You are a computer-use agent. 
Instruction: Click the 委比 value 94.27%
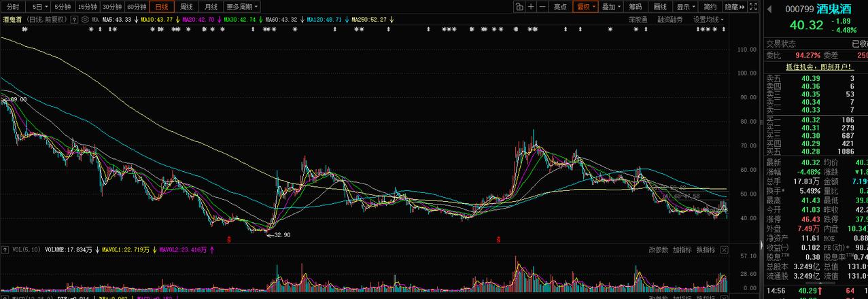[x=808, y=56]
